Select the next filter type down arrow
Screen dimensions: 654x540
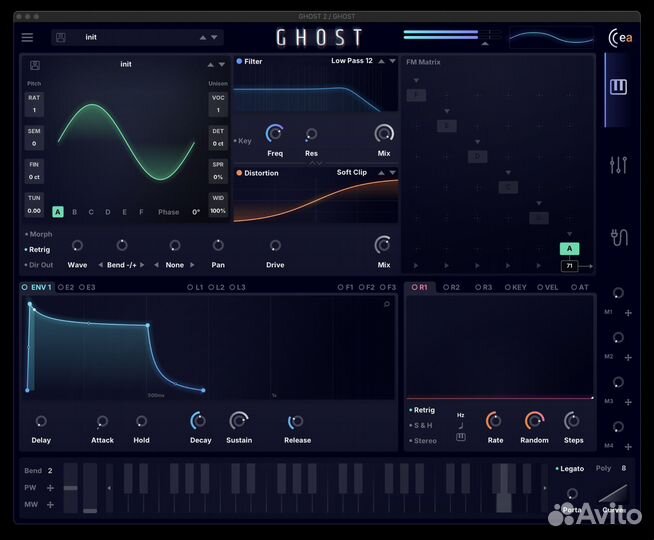click(392, 61)
